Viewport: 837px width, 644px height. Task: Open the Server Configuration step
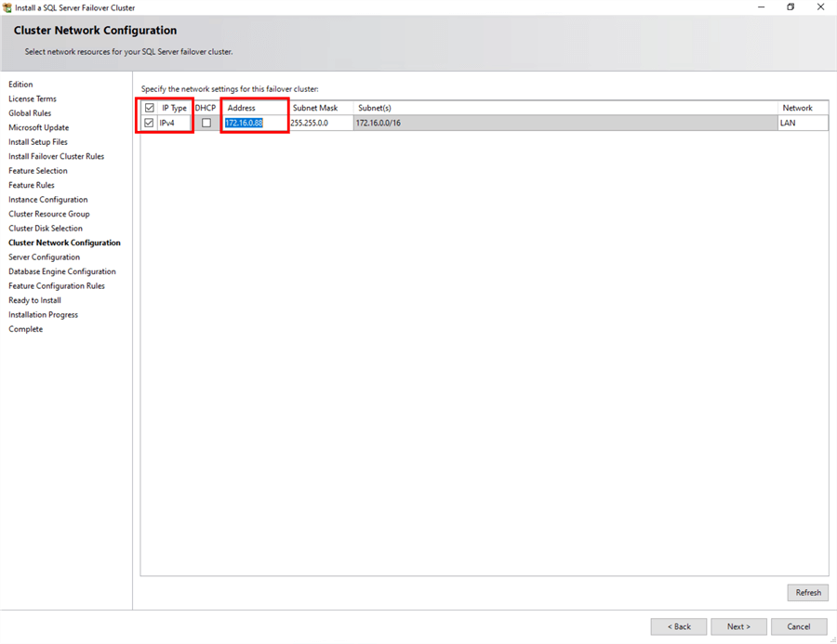point(45,257)
